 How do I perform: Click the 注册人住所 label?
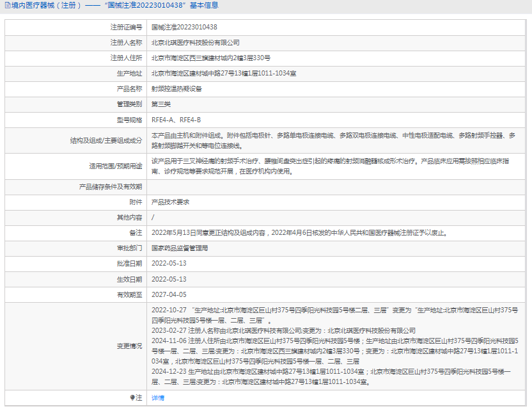[126, 58]
